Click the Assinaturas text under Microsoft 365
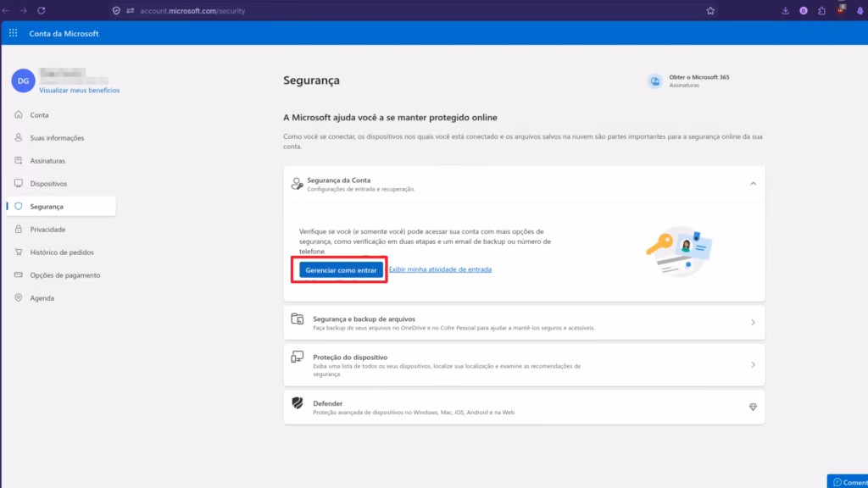The image size is (868, 488). (684, 86)
